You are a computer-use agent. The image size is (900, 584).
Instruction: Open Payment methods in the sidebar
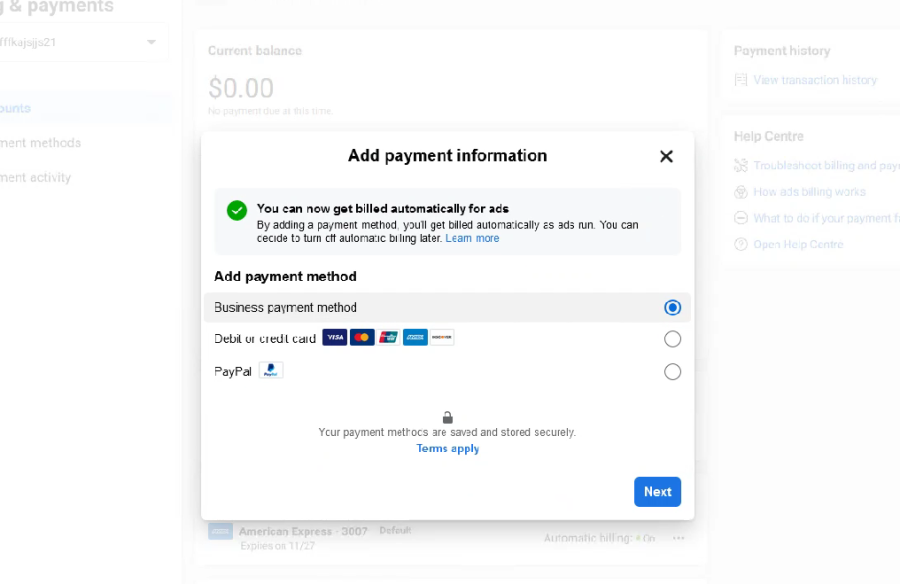[40, 143]
